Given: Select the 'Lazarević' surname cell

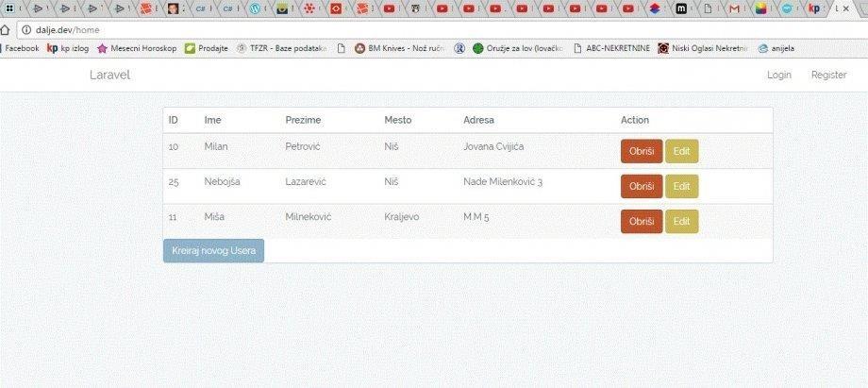Looking at the screenshot, I should (x=306, y=182).
